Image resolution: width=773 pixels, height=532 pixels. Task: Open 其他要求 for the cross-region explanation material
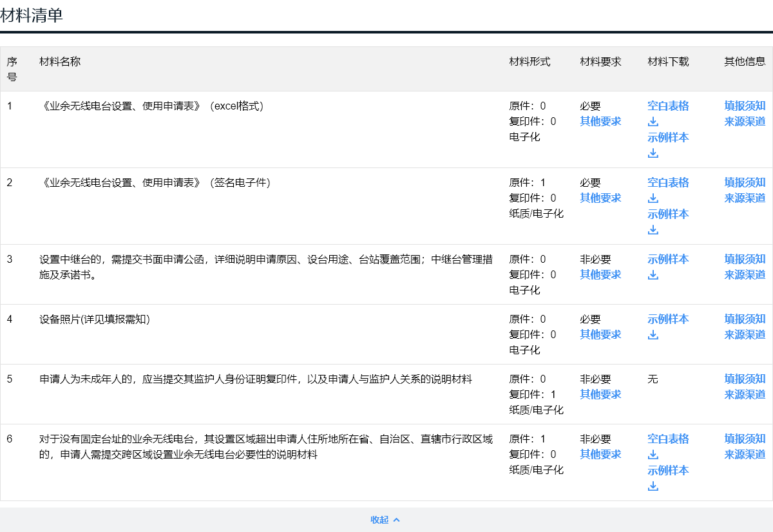coord(600,454)
